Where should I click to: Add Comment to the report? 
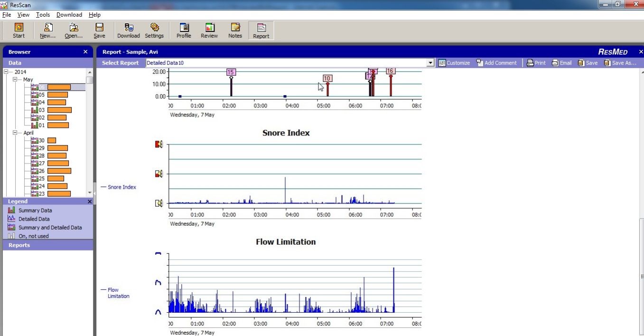coord(496,63)
